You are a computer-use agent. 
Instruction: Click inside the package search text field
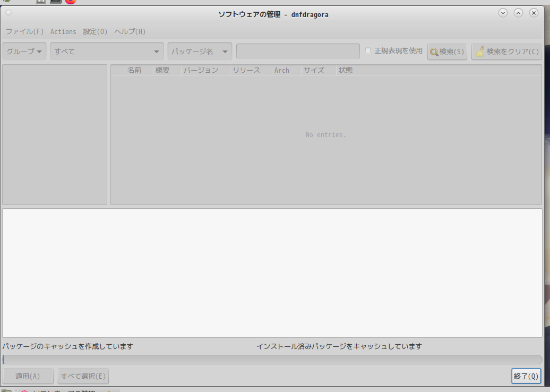pos(297,51)
